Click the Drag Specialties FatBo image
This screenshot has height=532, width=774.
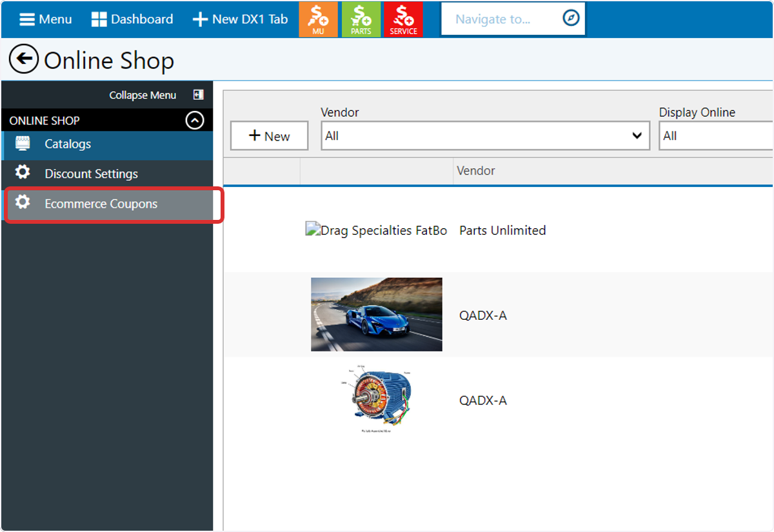coord(376,230)
